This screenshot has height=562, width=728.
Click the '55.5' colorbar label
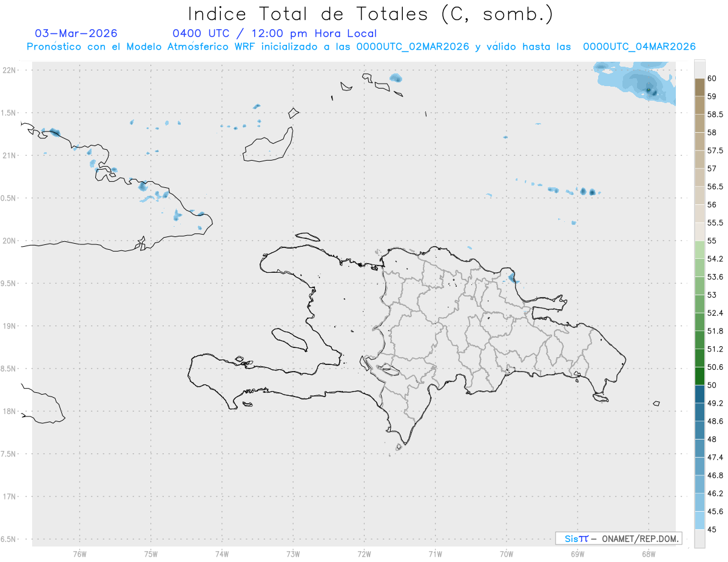tap(715, 222)
